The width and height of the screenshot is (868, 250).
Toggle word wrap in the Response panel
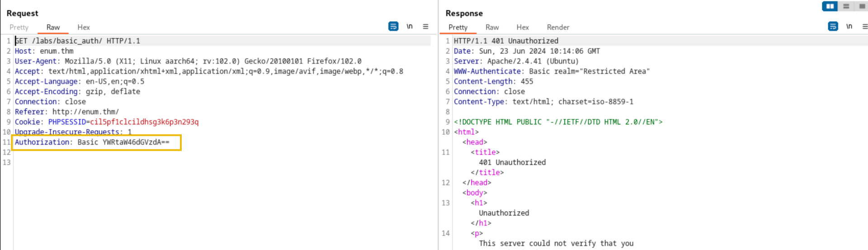[x=833, y=27]
